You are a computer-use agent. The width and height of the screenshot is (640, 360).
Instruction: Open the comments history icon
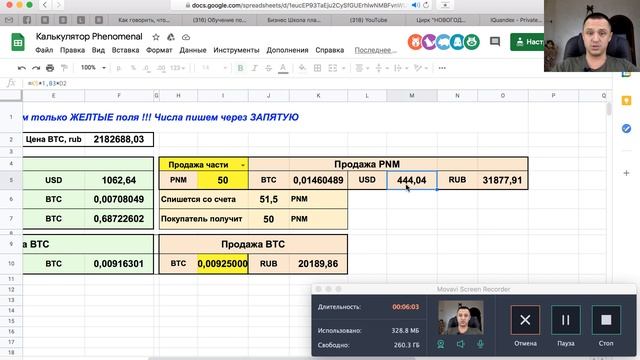pos(495,42)
